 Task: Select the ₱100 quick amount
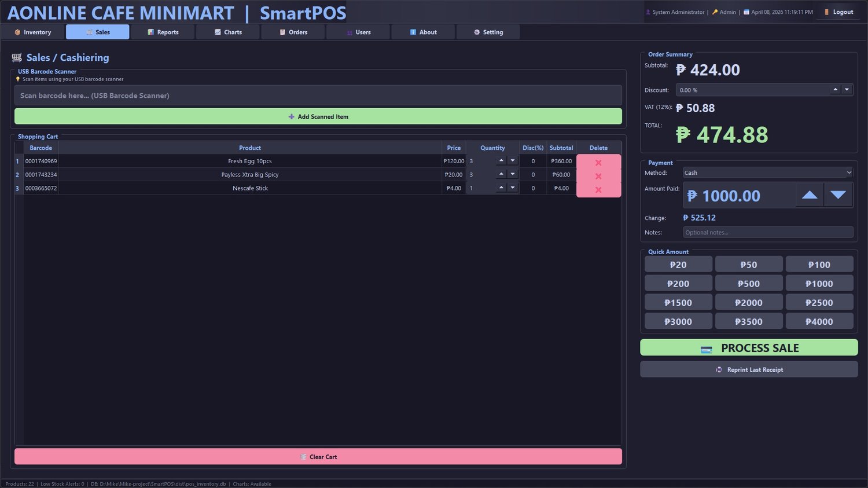click(819, 265)
